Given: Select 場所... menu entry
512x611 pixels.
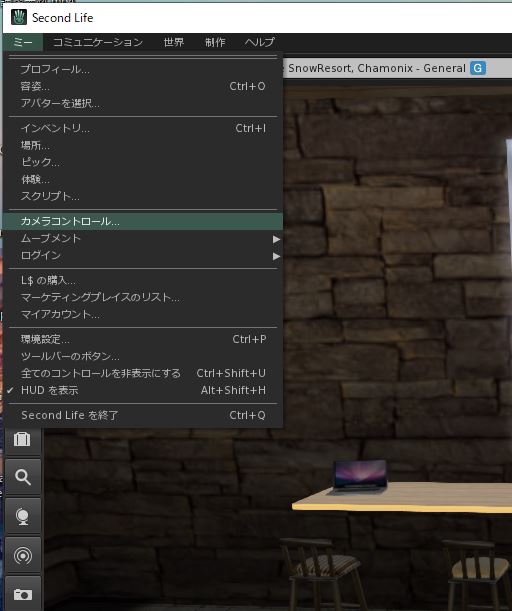Looking at the screenshot, I should (x=143, y=145).
